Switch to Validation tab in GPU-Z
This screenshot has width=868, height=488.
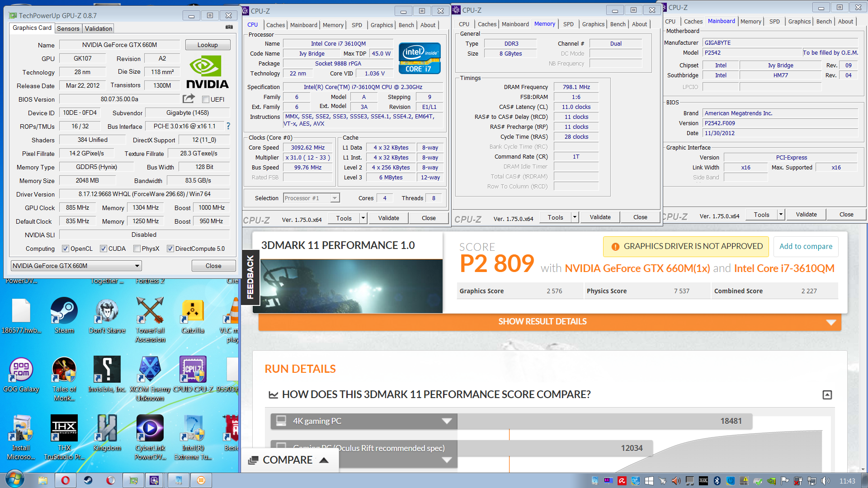coord(99,28)
